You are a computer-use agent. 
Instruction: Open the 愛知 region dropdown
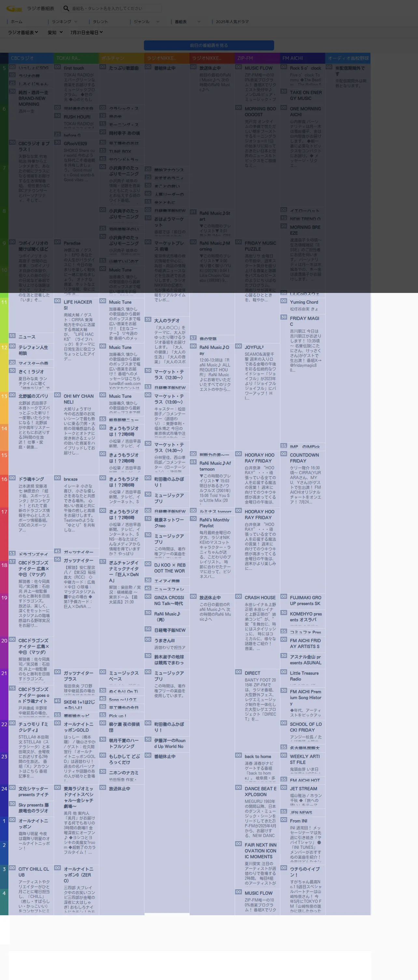(55, 32)
